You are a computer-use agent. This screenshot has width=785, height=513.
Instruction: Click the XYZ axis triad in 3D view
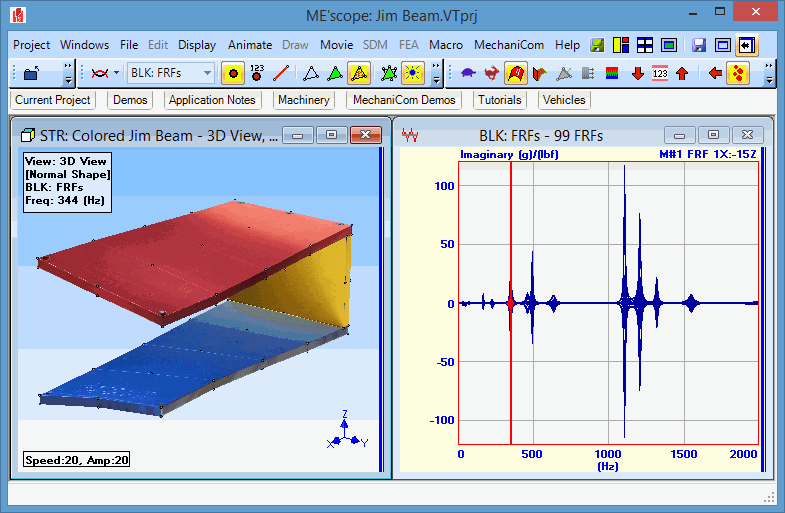(347, 430)
